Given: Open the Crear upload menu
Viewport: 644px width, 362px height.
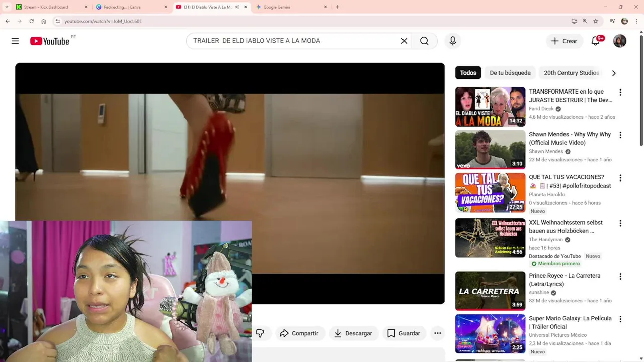Looking at the screenshot, I should pyautogui.click(x=564, y=41).
